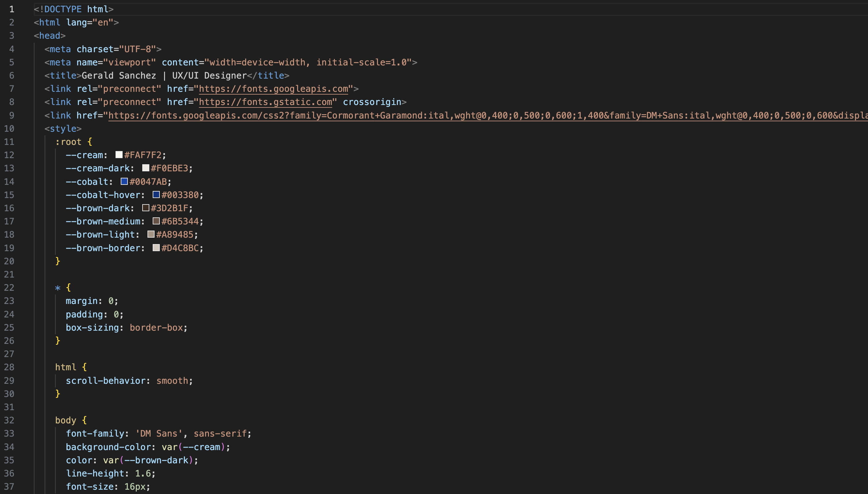
Task: Click the cobalt #0047AB color swatch
Action: 124,181
